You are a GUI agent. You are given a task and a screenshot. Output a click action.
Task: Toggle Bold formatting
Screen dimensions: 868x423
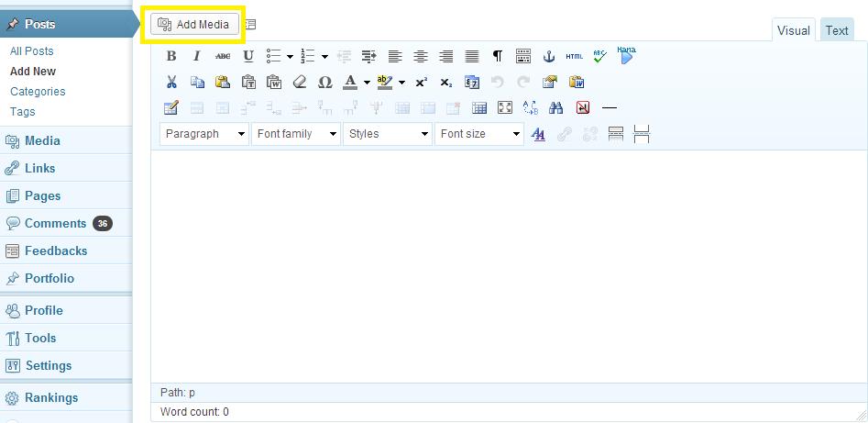pos(171,56)
